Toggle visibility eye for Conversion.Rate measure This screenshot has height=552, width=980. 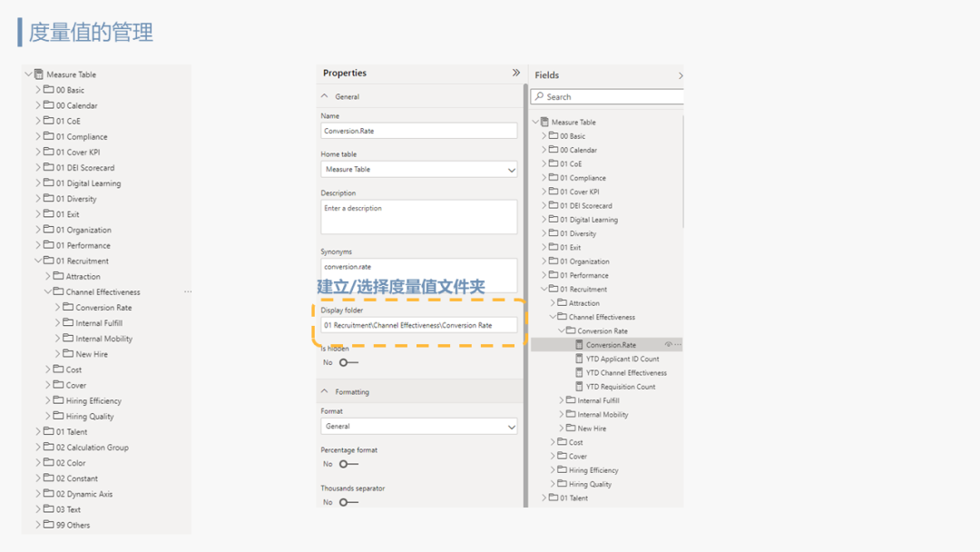[668, 345]
